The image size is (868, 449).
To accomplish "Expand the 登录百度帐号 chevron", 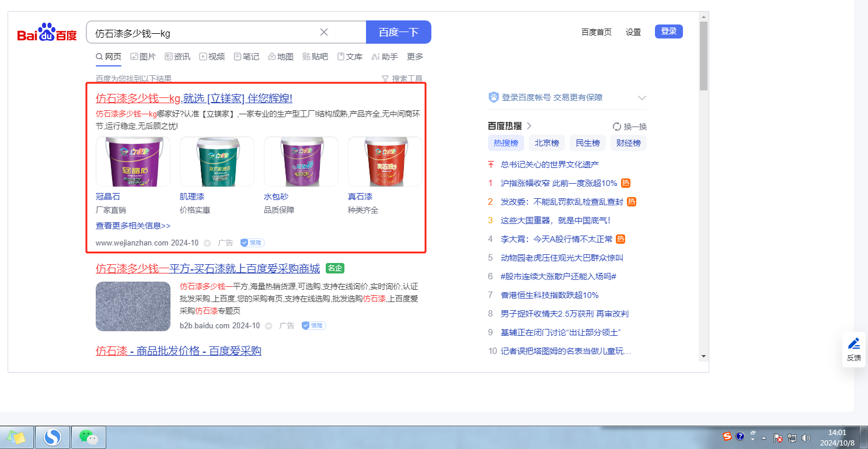I will pos(642,97).
